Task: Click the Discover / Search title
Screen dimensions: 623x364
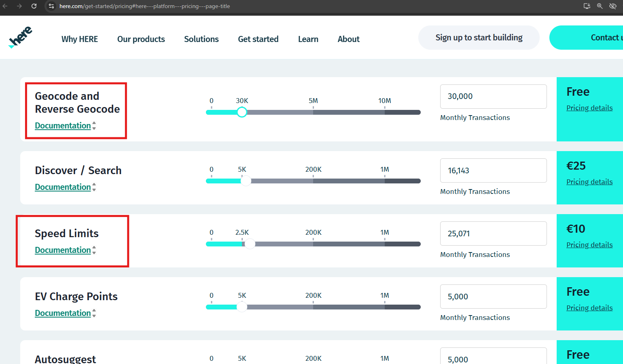Action: coord(78,170)
